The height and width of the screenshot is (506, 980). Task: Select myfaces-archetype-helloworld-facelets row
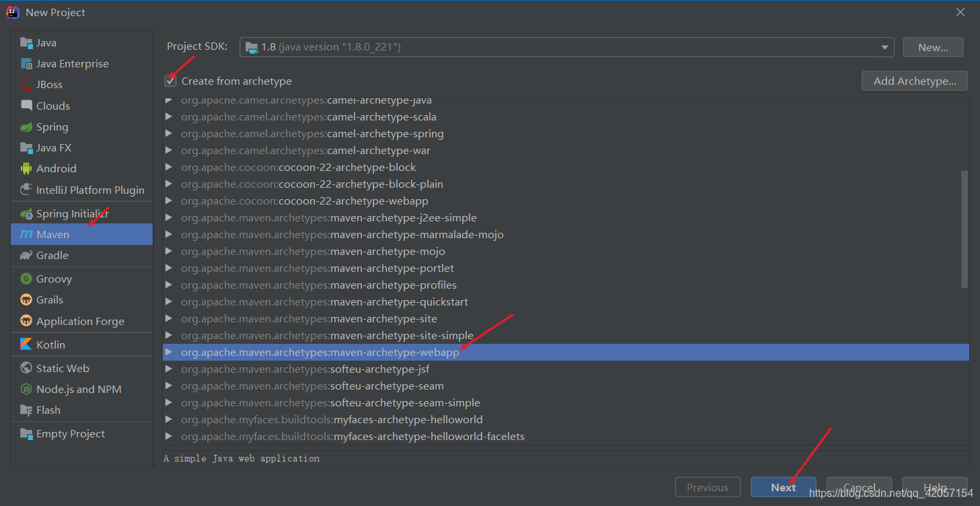pyautogui.click(x=566, y=437)
